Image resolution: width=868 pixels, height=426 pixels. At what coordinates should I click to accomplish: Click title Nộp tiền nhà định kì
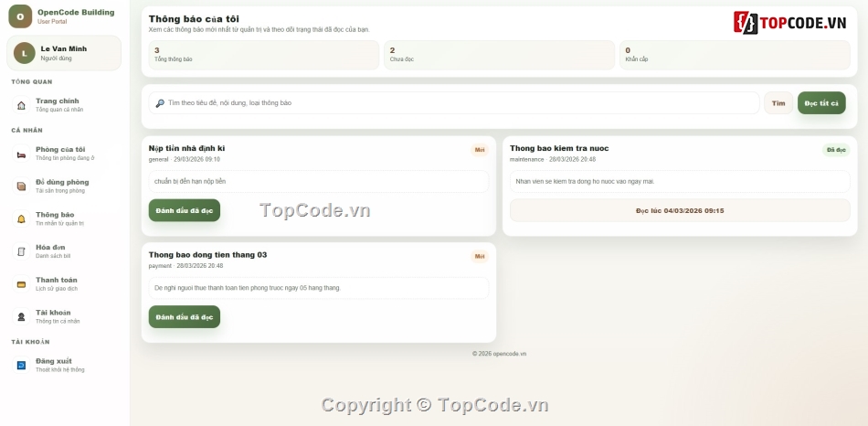tap(186, 148)
